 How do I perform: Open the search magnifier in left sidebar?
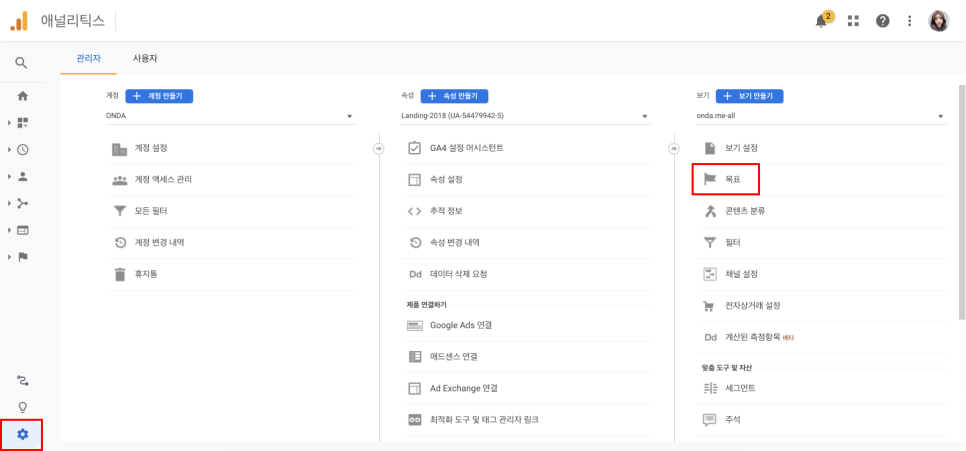(x=22, y=63)
